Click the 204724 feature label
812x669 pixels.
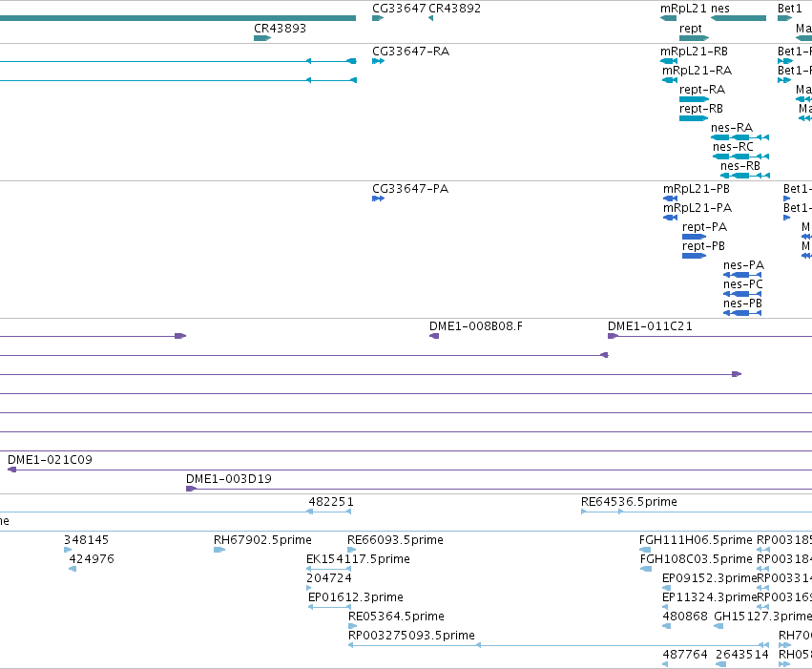(x=329, y=579)
